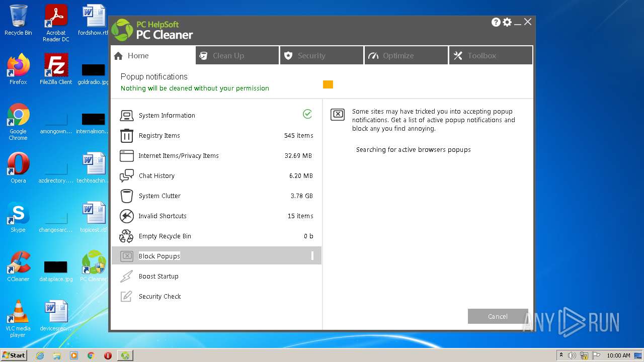Select the Google Chrome desktop shortcut
Screen dimensions: 644x362
[18, 122]
